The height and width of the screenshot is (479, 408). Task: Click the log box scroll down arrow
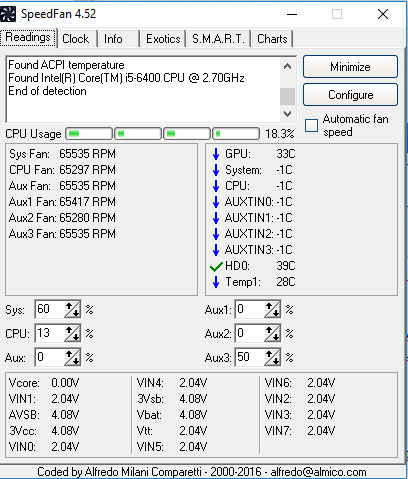pyautogui.click(x=287, y=114)
